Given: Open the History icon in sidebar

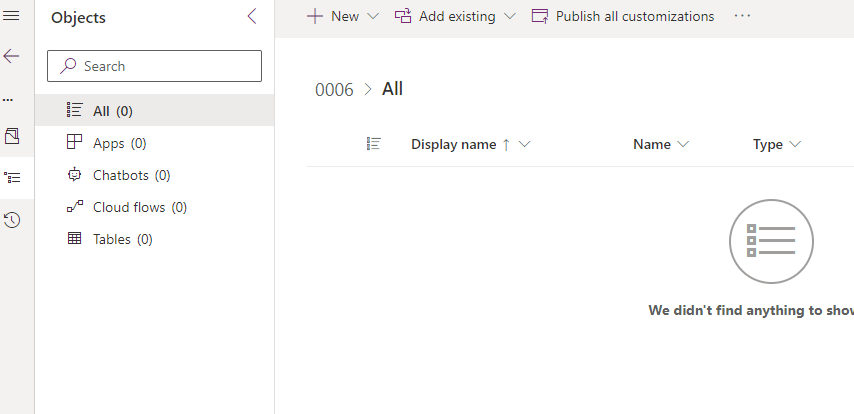Looking at the screenshot, I should tap(12, 220).
